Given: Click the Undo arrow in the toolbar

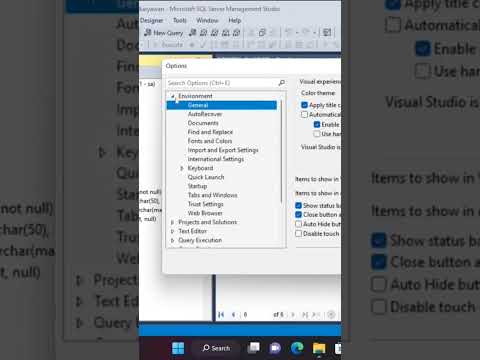Looking at the screenshot, I should pyautogui.click(x=289, y=32).
